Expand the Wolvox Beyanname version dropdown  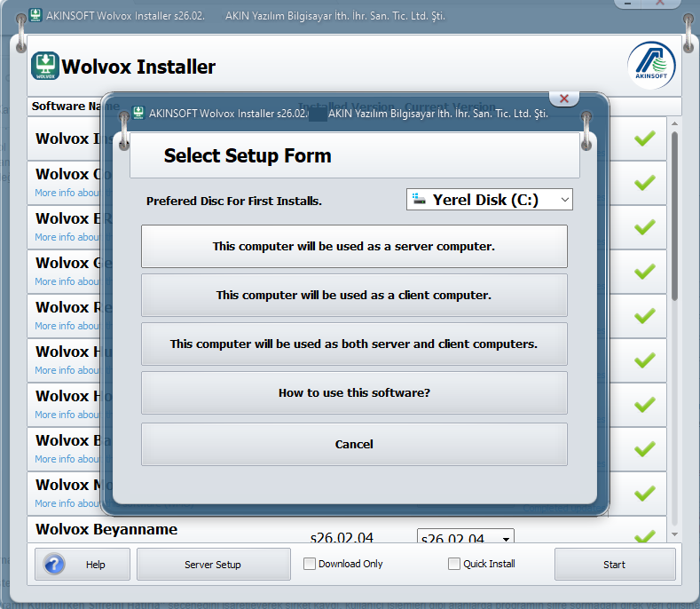pos(507,538)
